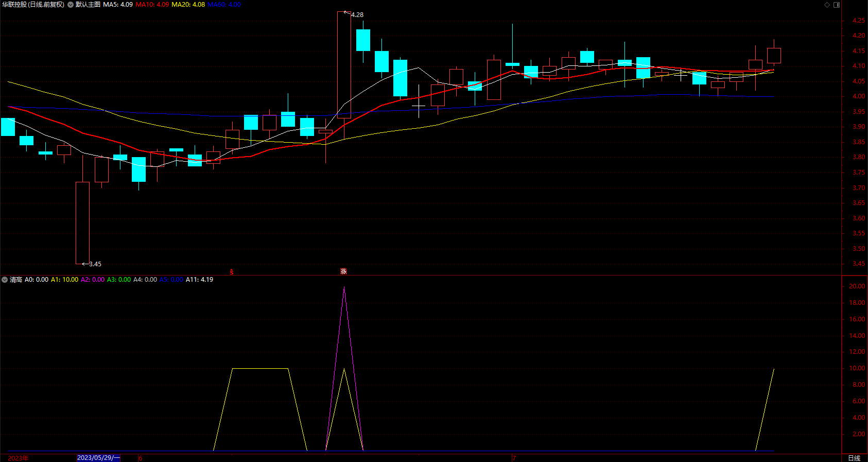Click the 涨 limit-up marker icon
Image resolution: width=868 pixels, height=462 pixels.
(344, 271)
